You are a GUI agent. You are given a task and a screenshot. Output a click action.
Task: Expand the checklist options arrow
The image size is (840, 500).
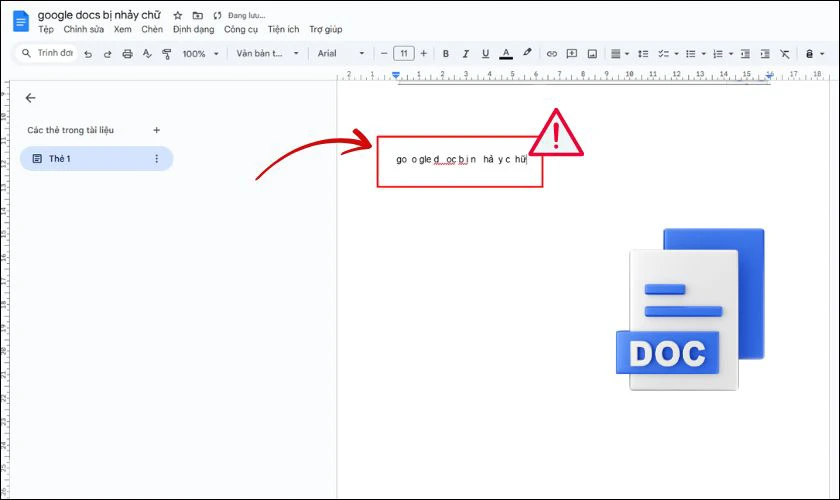coord(676,54)
